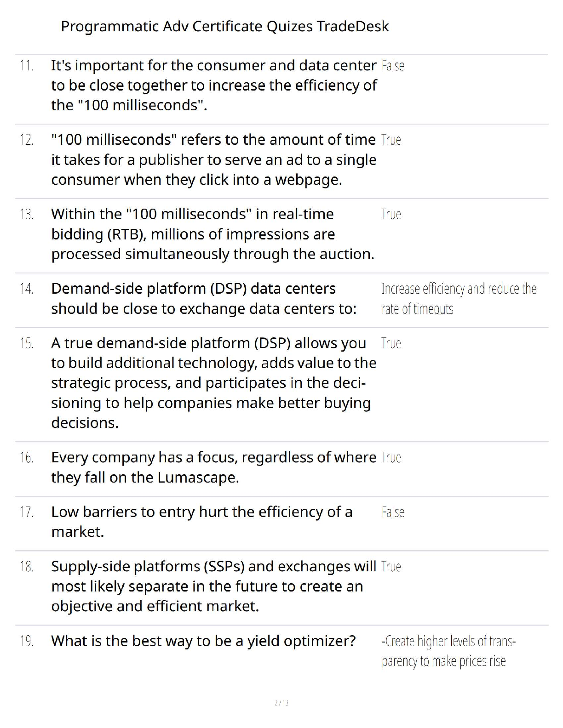
Task: Click question 13 about real-time bidding (RTB)
Action: tap(213, 234)
